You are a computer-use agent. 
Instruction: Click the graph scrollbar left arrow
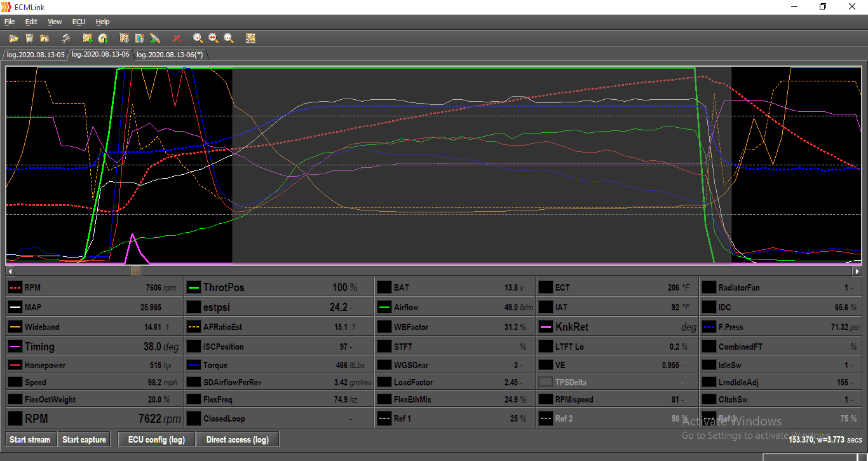[10, 271]
